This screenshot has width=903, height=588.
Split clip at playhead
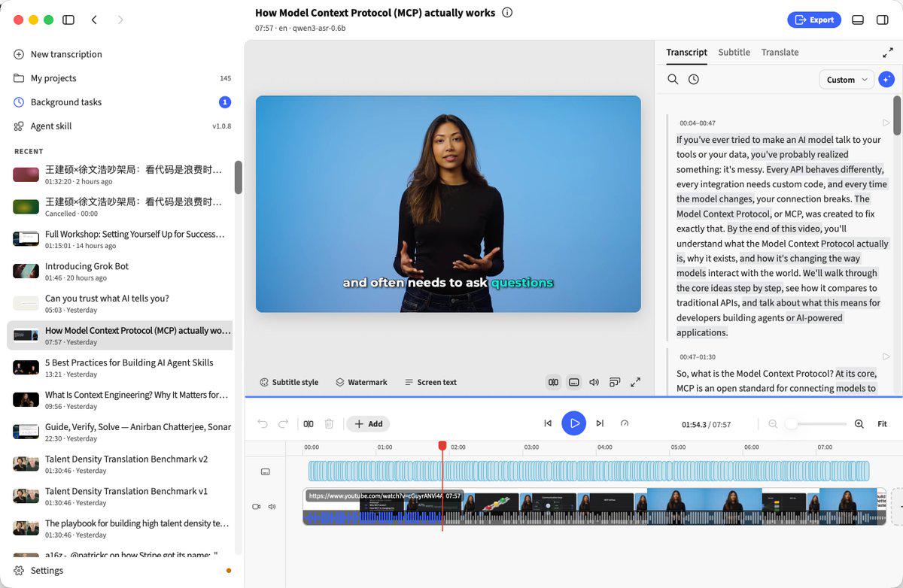pos(309,423)
